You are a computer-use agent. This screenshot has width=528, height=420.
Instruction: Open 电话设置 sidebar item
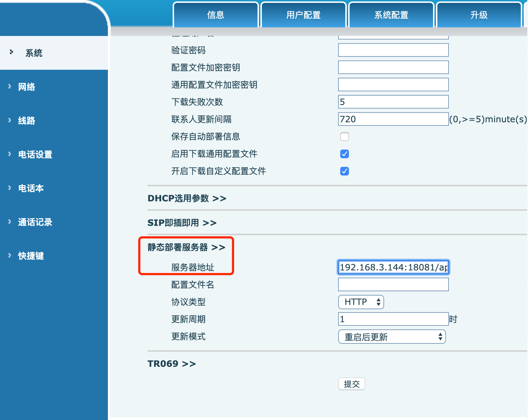(x=35, y=155)
